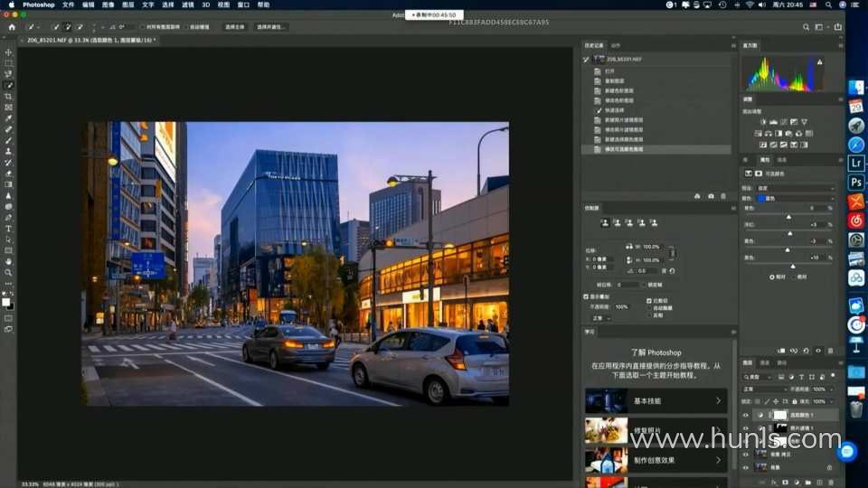Switch to Actions tab beside History

(616, 45)
